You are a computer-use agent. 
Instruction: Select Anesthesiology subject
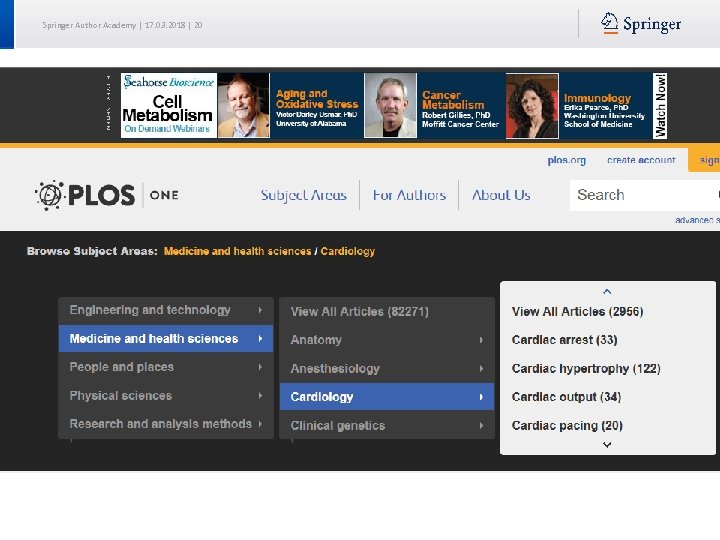pyautogui.click(x=387, y=369)
